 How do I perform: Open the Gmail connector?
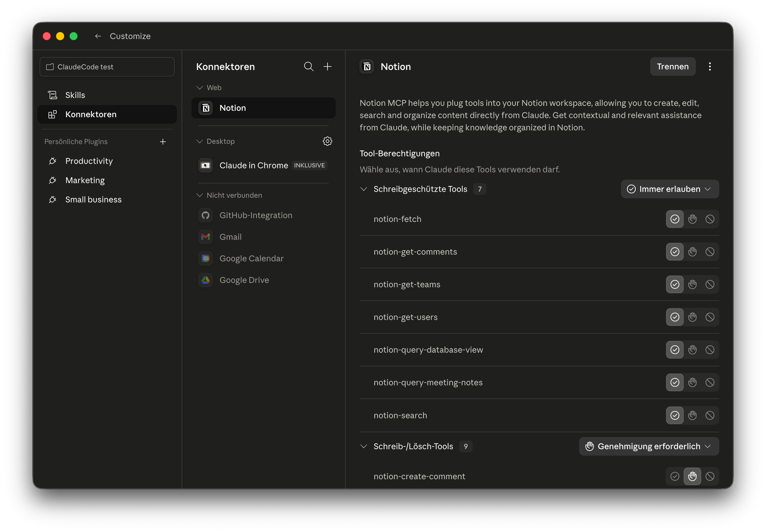264,237
